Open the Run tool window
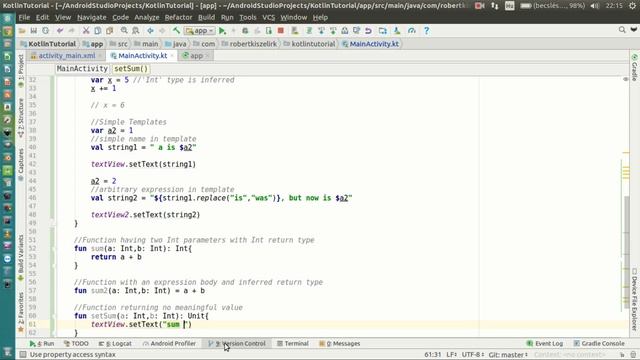 click(42, 344)
